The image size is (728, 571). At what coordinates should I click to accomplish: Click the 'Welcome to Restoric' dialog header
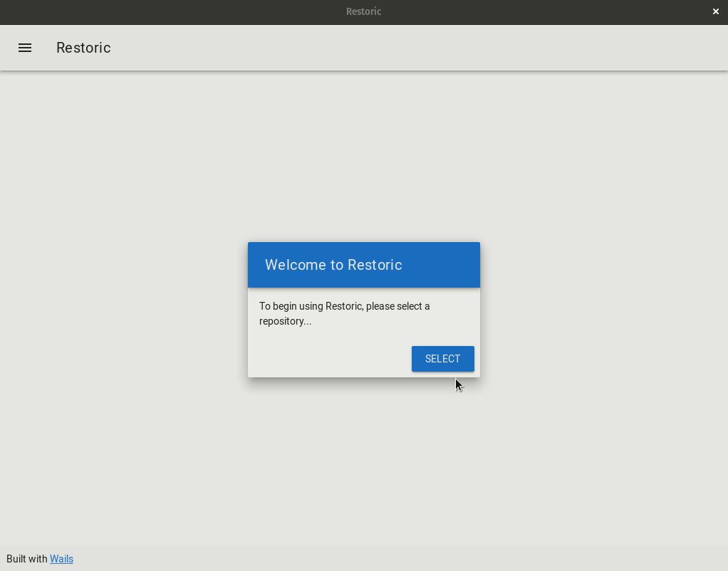pos(363,265)
